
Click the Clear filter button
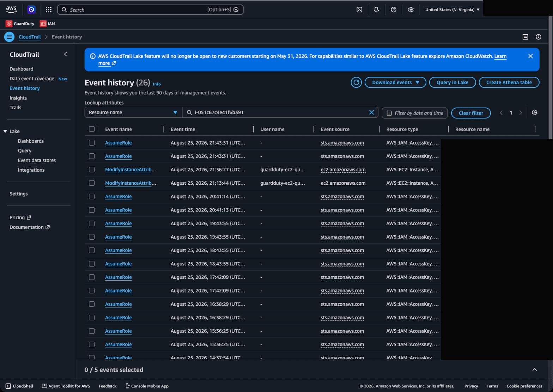pyautogui.click(x=471, y=113)
